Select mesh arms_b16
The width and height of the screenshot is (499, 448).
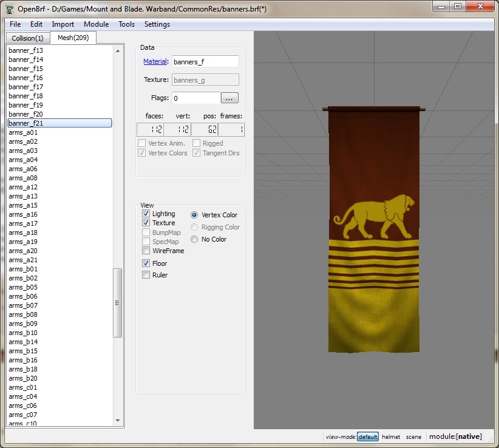coord(60,360)
